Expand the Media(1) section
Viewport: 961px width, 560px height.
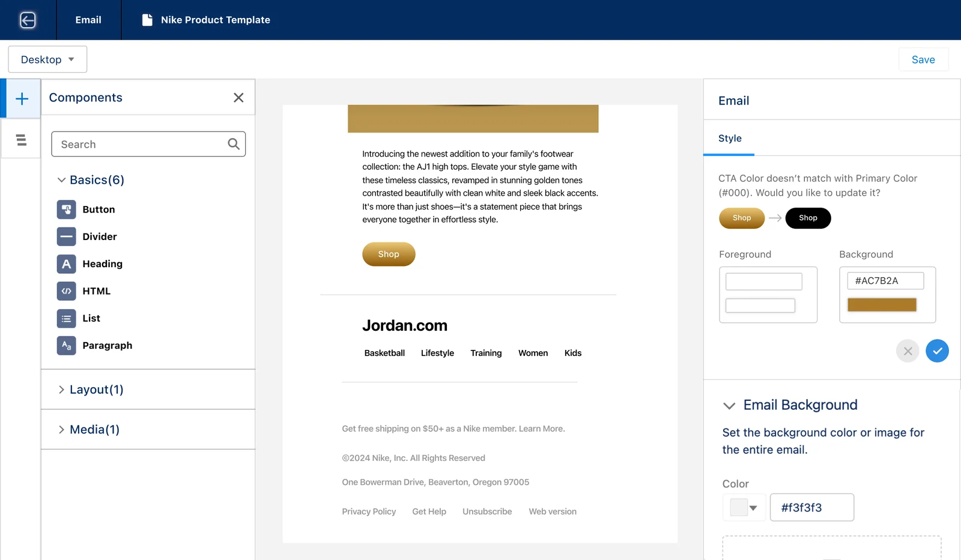89,430
